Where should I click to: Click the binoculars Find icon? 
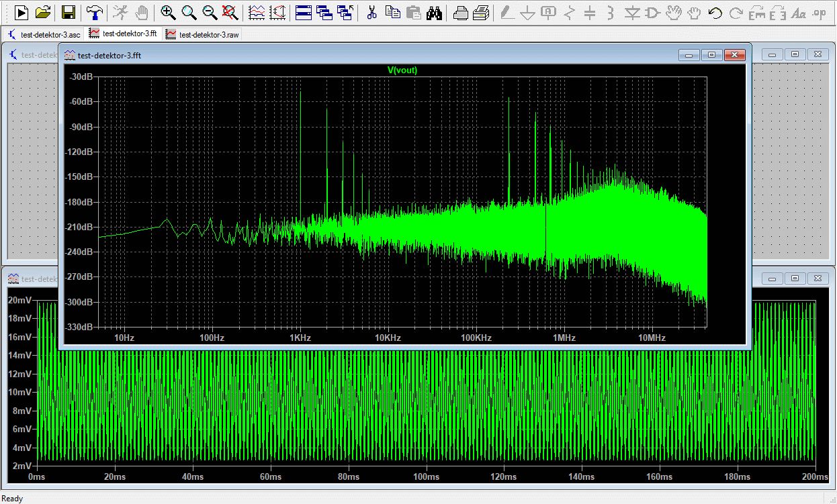(435, 12)
